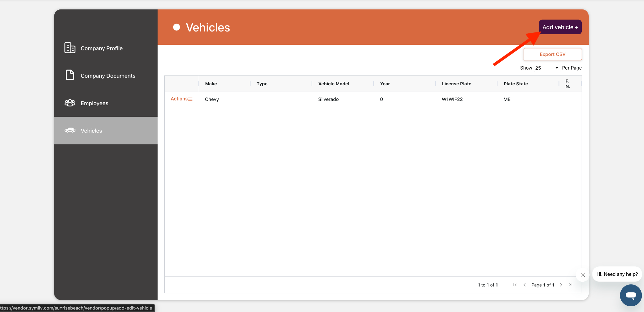The width and height of the screenshot is (644, 312).
Task: Open the Actions menu for Chevy row
Action: click(181, 99)
